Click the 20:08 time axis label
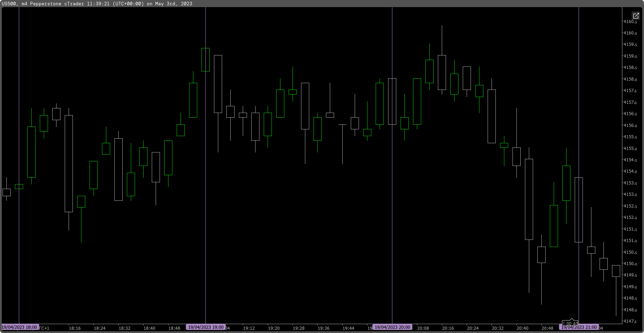Screen dimensions: 644x333 [423, 328]
